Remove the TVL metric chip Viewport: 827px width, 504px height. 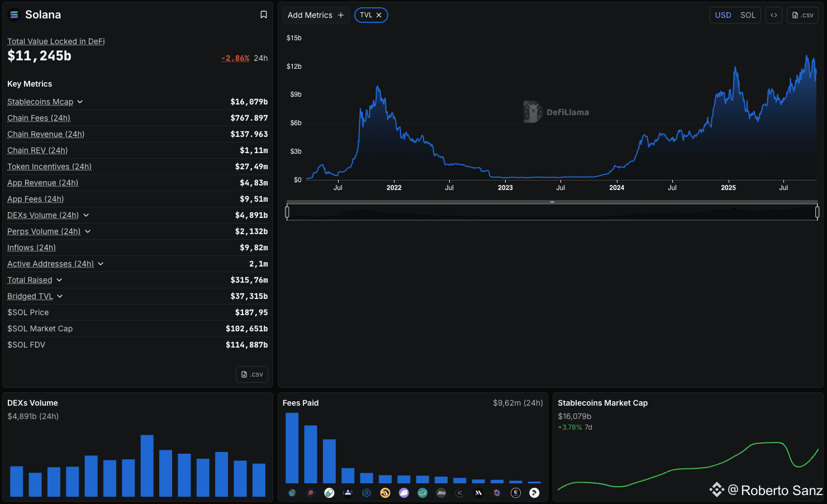click(379, 15)
